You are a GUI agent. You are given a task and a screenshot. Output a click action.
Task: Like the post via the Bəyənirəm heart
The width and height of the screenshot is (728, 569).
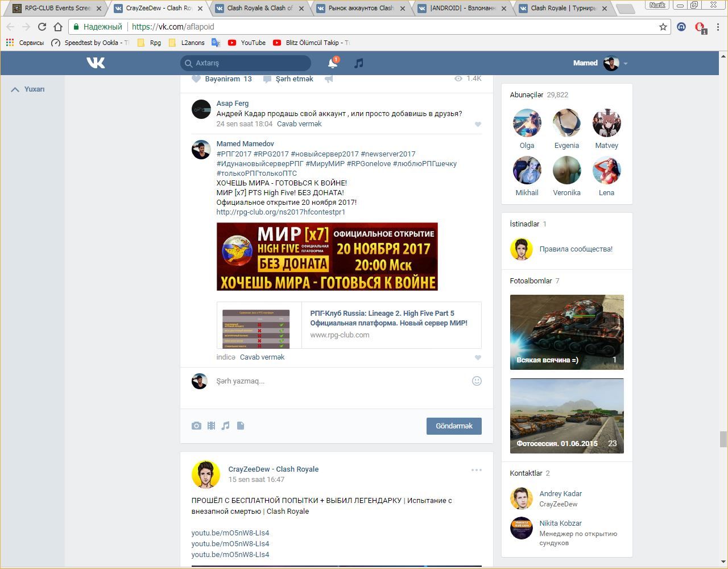pos(196,79)
